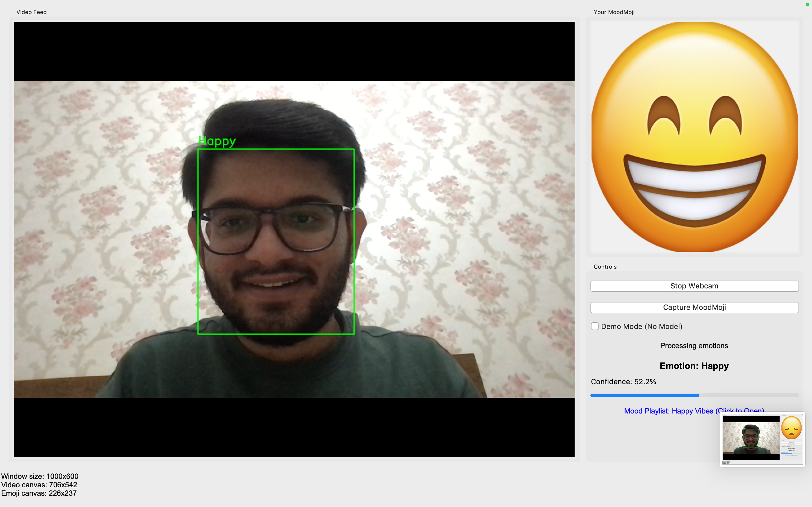The image size is (812, 507).
Task: Click inside the green face detection box
Action: pos(276,241)
